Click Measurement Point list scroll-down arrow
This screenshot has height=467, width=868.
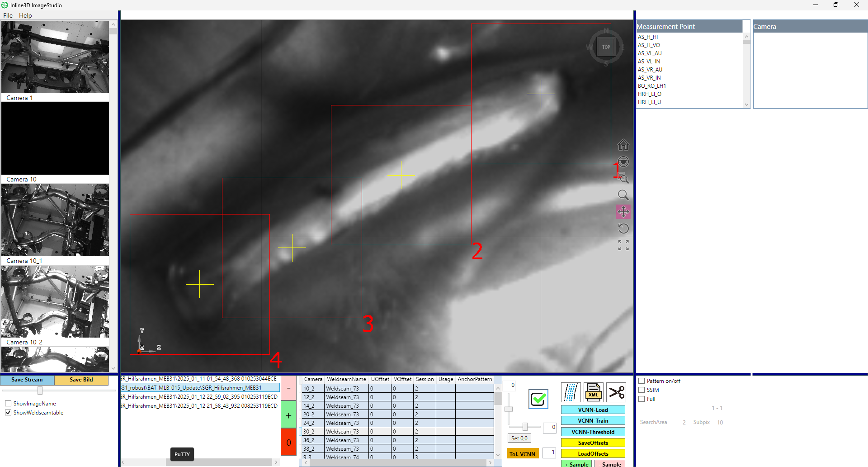746,105
